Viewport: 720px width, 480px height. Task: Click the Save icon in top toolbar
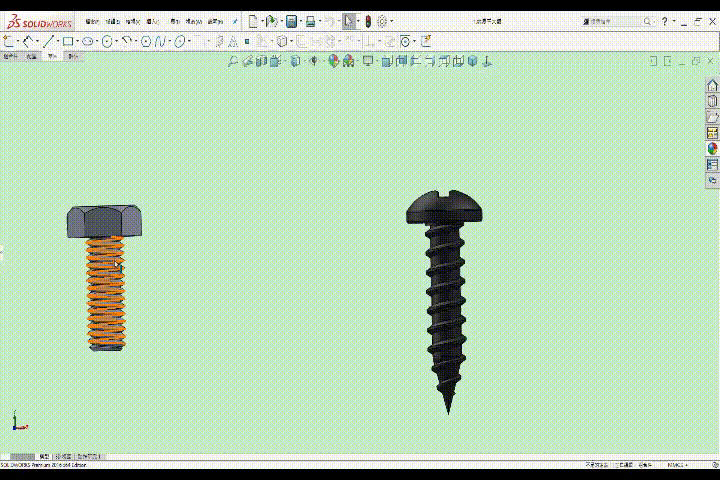point(291,21)
